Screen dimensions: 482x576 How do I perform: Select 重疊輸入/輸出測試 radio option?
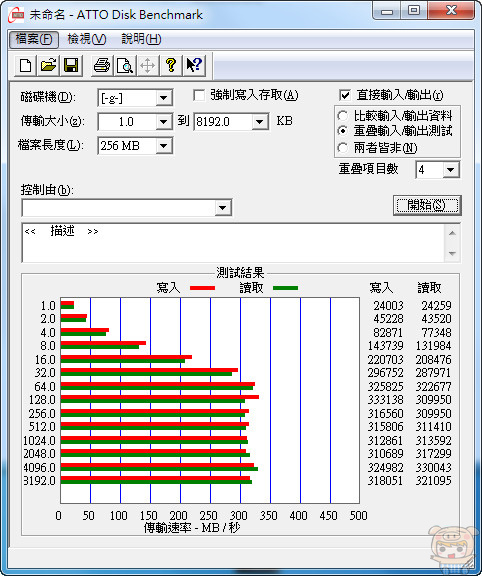point(342,131)
